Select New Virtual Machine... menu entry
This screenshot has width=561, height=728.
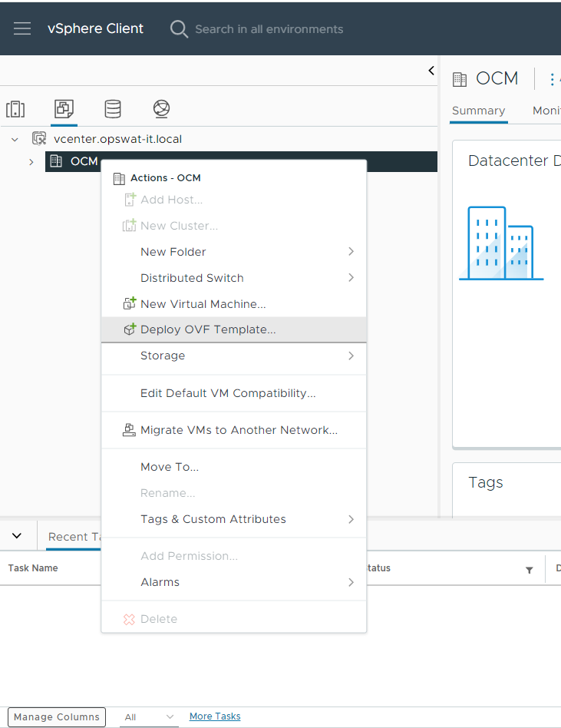234,303
